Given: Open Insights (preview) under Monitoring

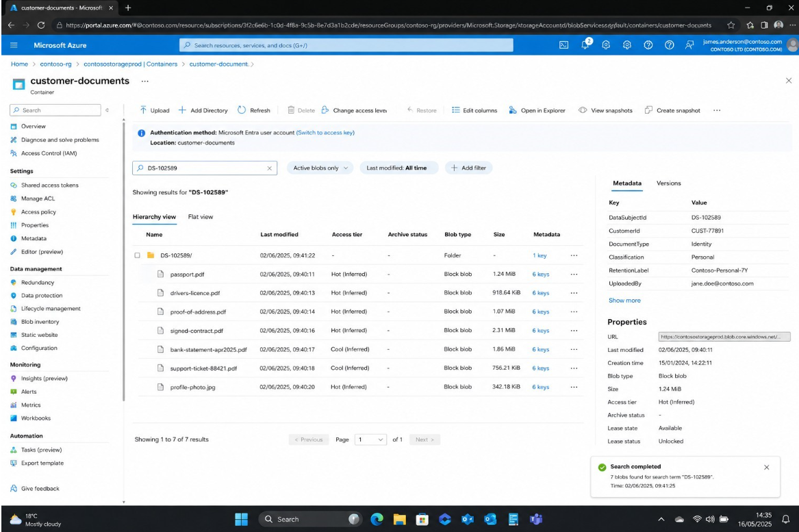Looking at the screenshot, I should tap(44, 378).
